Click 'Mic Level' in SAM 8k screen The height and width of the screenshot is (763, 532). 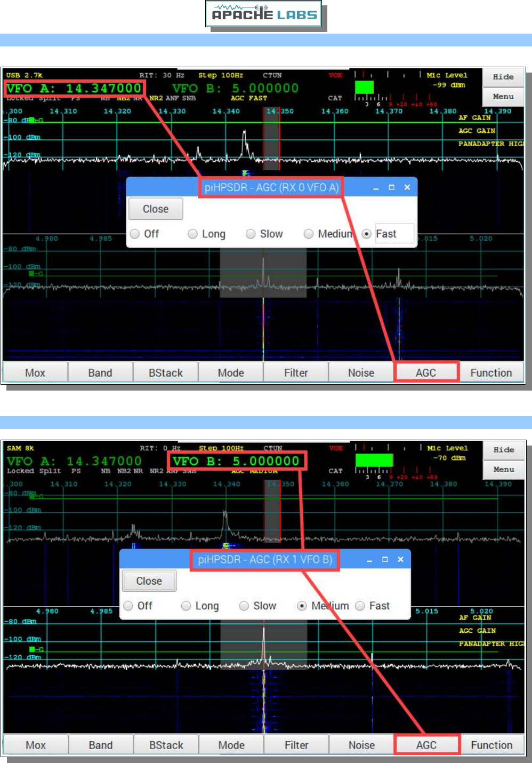[x=448, y=448]
